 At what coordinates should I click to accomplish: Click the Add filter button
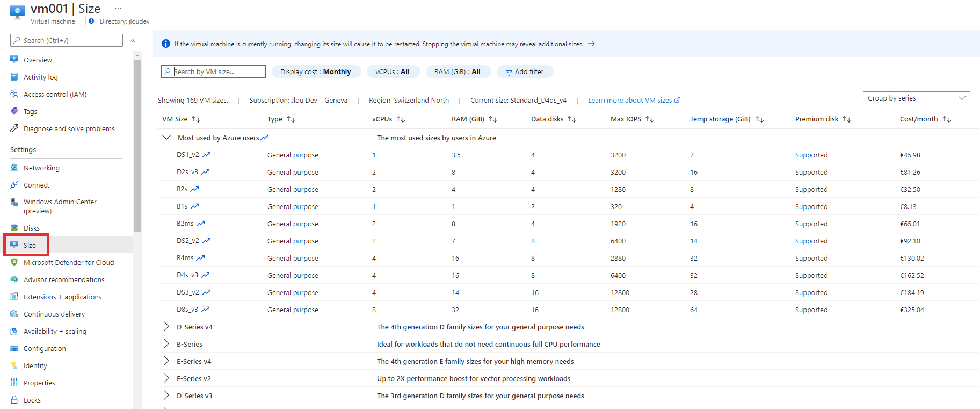pyautogui.click(x=524, y=71)
